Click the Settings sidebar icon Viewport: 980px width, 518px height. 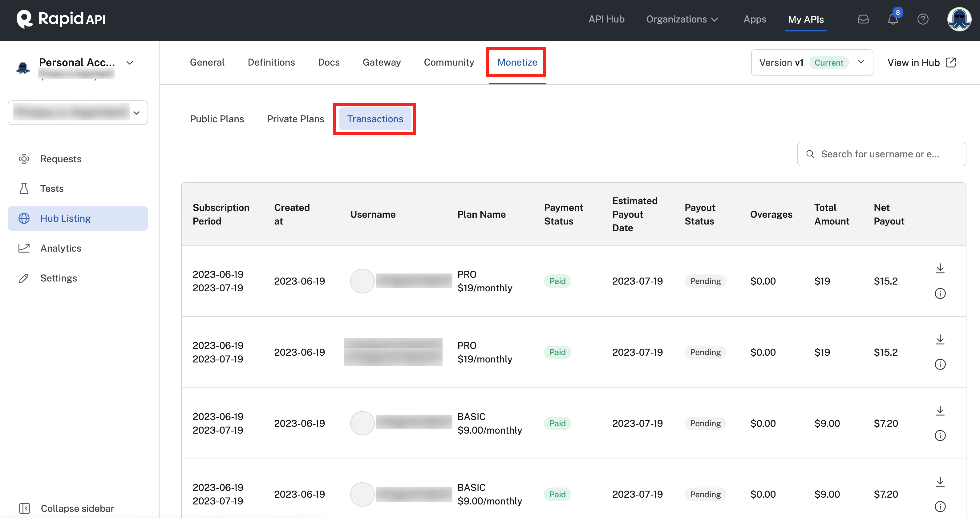click(24, 277)
